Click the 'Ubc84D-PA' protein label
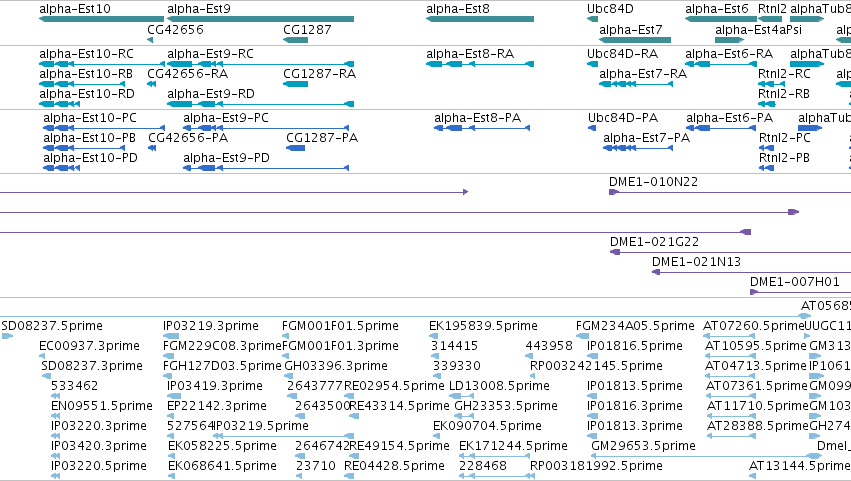This screenshot has height=481, width=851. pos(623,118)
